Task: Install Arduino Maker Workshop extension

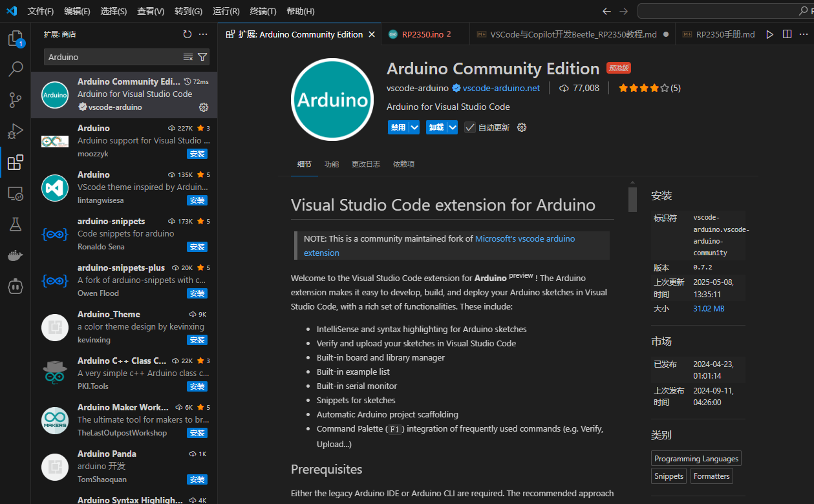Action: [197, 433]
